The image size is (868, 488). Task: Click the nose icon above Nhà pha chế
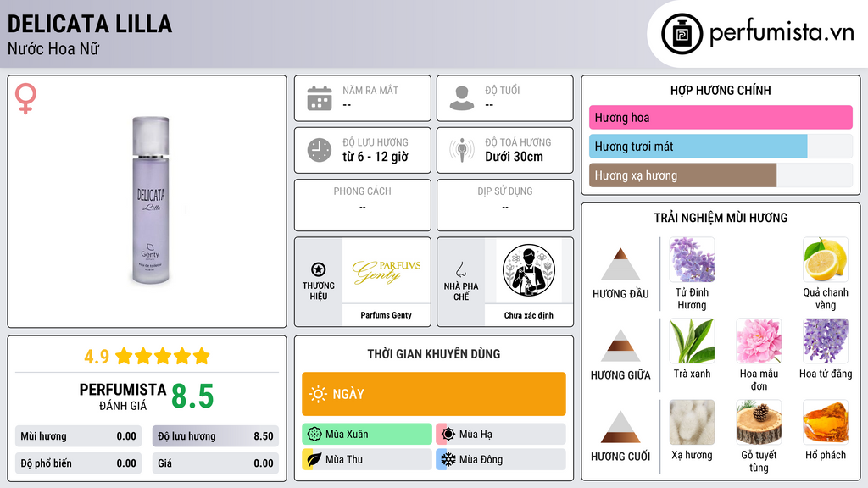tap(460, 269)
